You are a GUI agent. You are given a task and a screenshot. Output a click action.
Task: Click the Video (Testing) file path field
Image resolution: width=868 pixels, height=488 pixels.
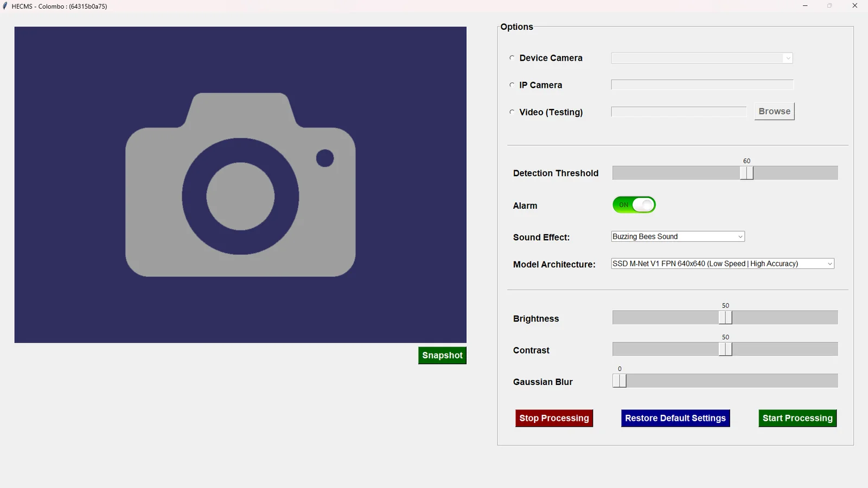[679, 112]
